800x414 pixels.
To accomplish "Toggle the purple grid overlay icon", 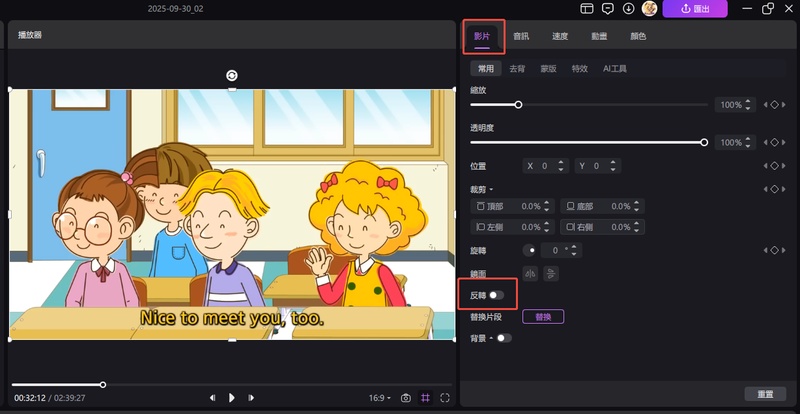I will [x=425, y=398].
